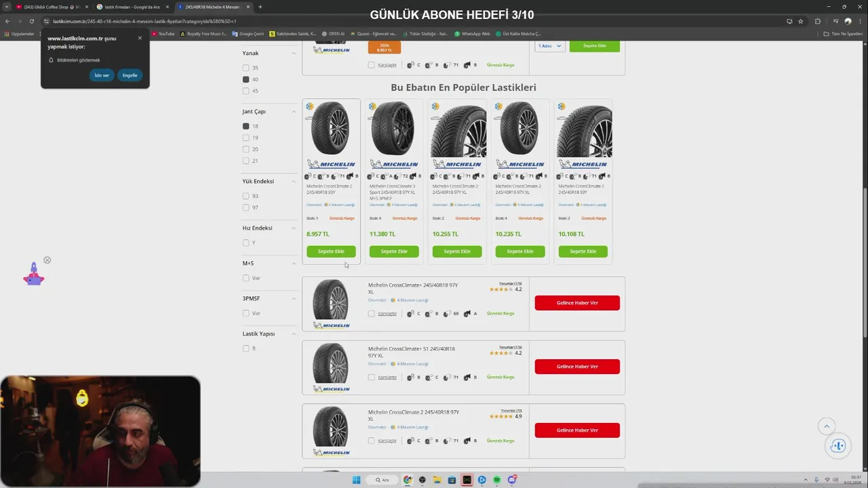Screen dimensions: 868x488
Task: Collapse the Yanak filter section
Action: (294, 53)
